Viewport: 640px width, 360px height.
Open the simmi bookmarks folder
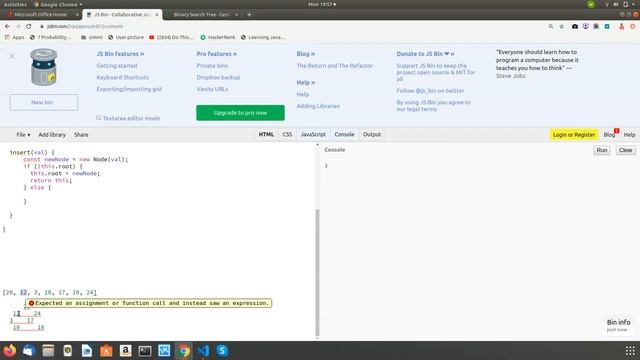[92, 37]
